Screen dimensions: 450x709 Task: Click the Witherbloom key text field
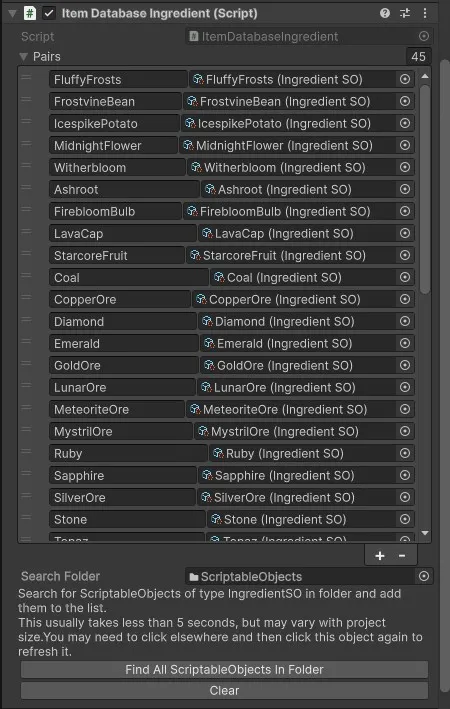click(x=117, y=167)
